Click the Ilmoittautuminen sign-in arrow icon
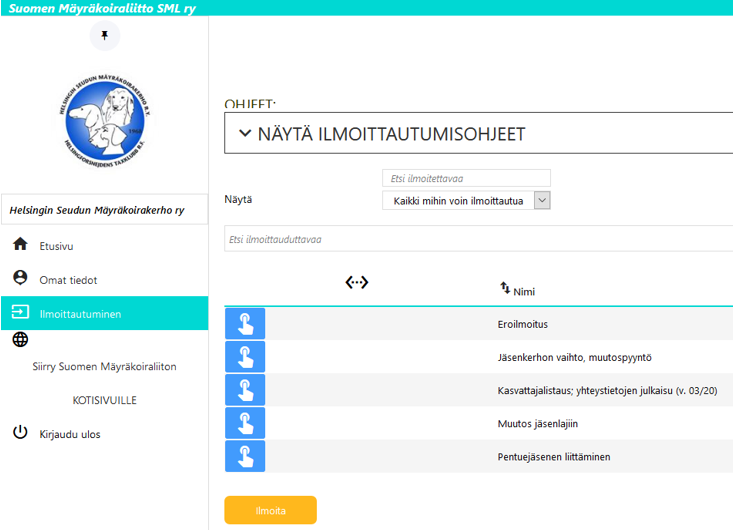 [20, 312]
